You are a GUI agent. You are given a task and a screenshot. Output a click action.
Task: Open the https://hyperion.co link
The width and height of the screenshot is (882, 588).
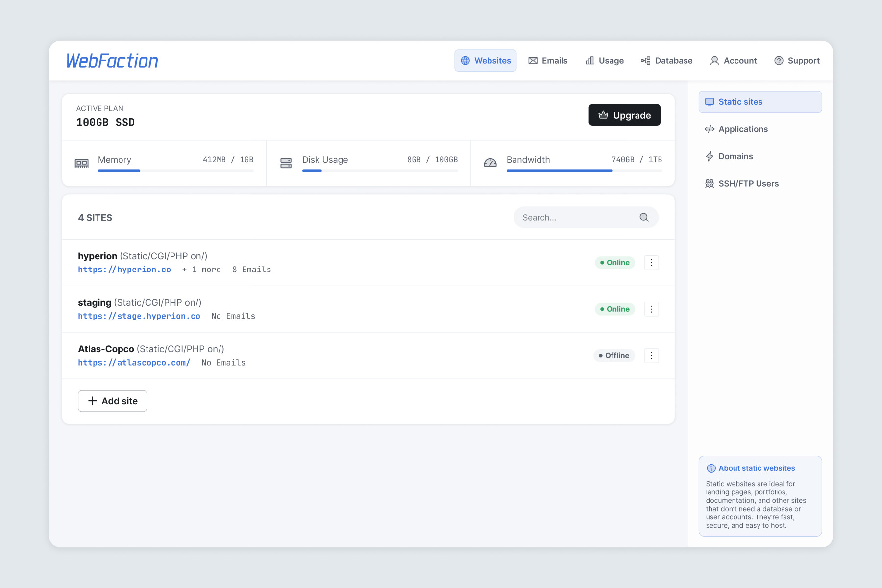124,269
